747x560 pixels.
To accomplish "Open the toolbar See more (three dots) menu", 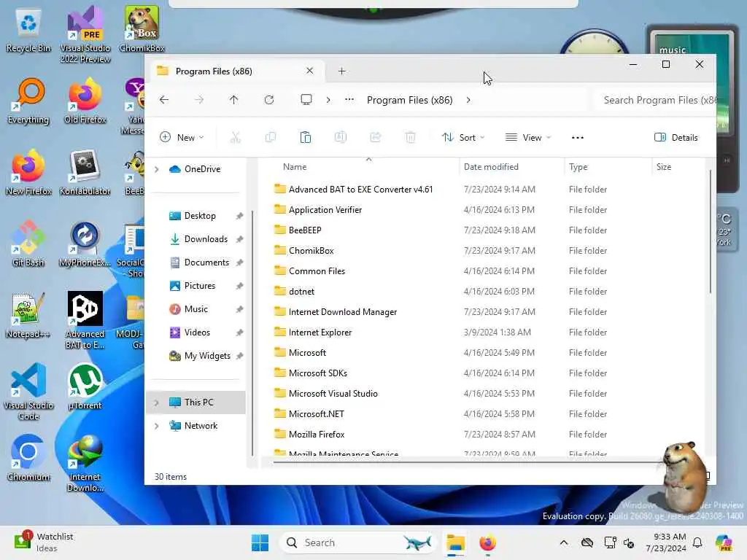I will (x=578, y=138).
